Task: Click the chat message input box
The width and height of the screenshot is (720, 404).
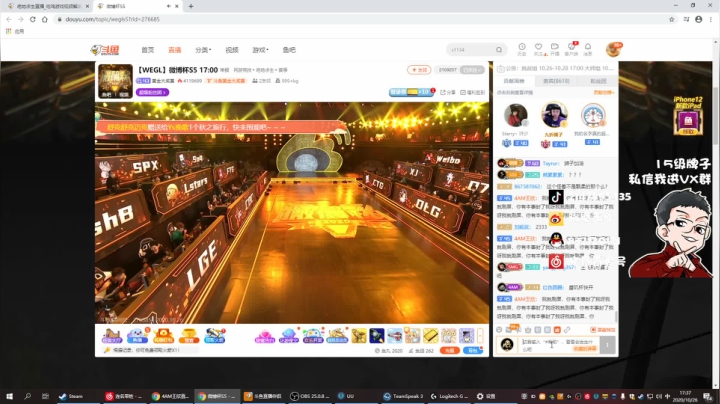Action: (560, 345)
